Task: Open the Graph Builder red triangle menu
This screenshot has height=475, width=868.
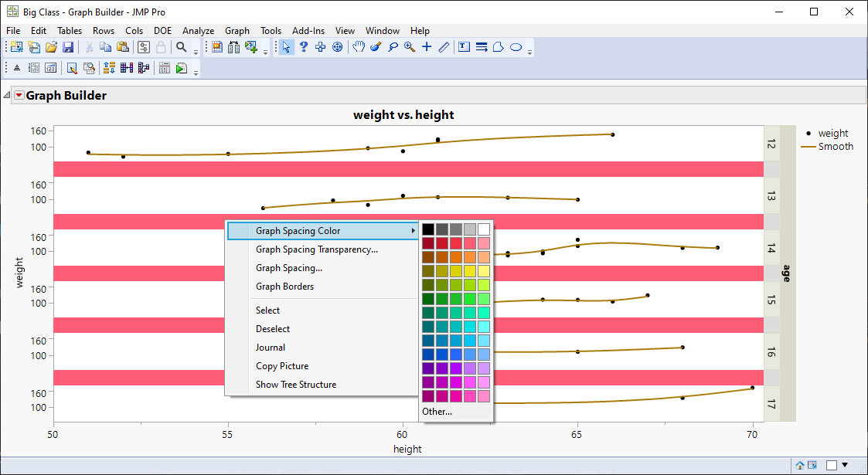Action: pos(19,94)
